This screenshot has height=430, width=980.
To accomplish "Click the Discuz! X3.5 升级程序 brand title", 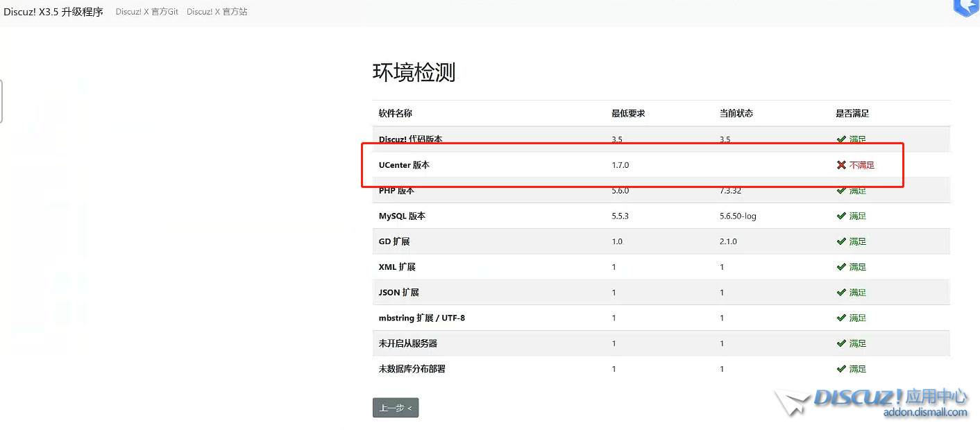I will tap(53, 12).
